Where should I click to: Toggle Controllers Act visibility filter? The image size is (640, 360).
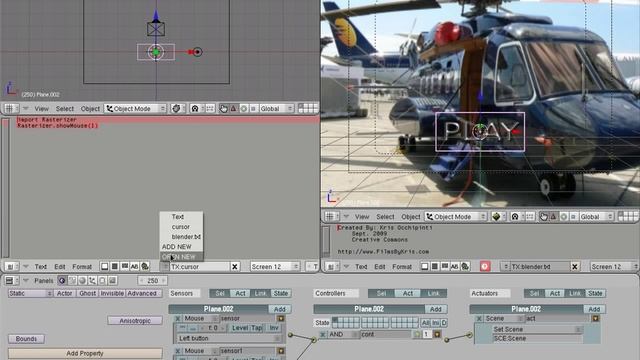[408, 293]
